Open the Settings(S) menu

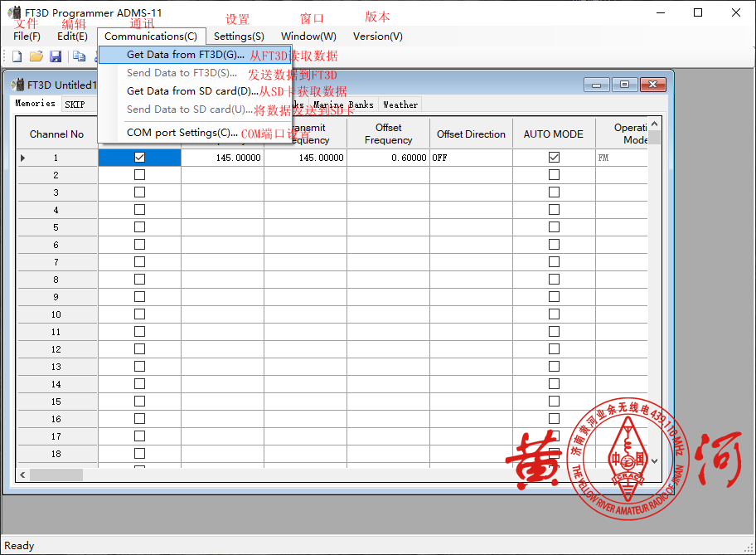239,37
